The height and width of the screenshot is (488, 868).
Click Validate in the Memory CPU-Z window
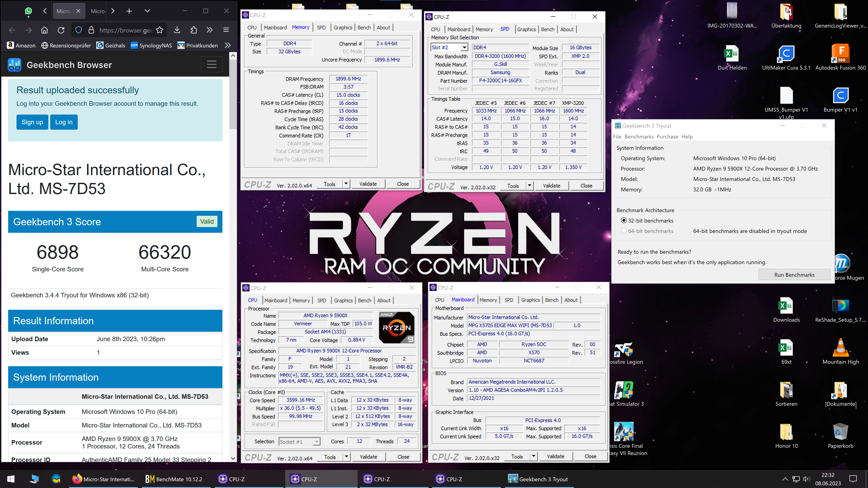pos(368,184)
